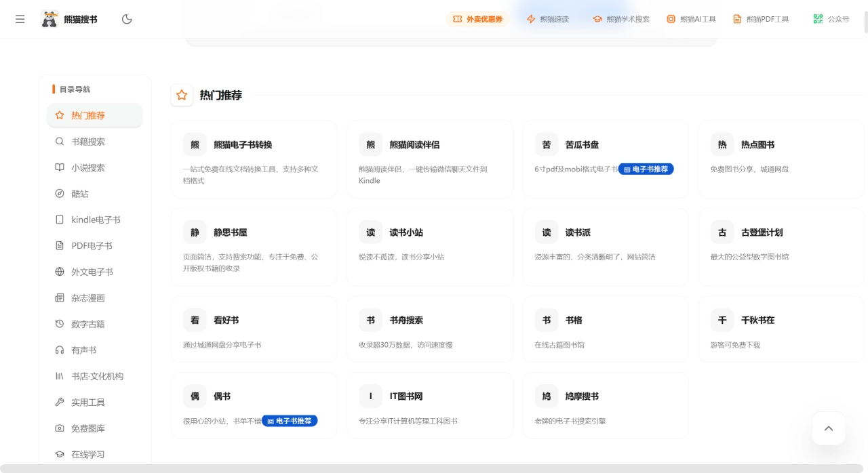The height and width of the screenshot is (473, 868).
Task: Open the 古登堡计划 card
Action: point(781,247)
